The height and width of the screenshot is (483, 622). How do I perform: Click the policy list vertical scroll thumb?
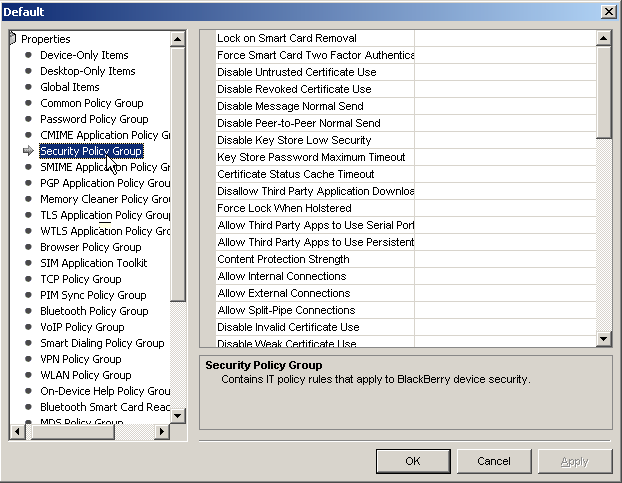603,92
